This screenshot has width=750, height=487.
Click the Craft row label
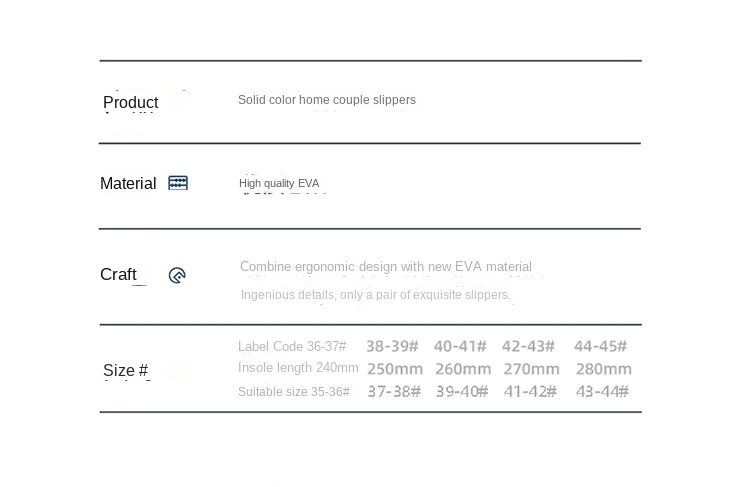tap(118, 274)
